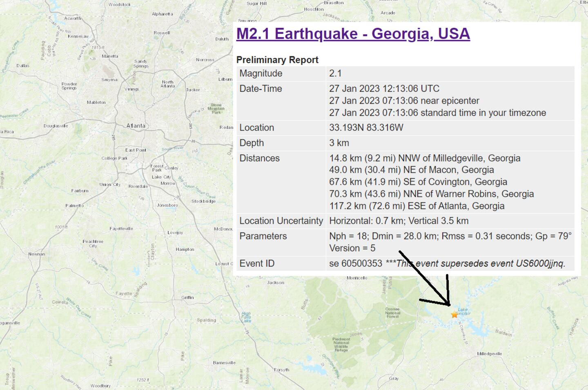Image resolution: width=588 pixels, height=390 pixels.
Task: Open the M2.1 Earthquake - Georgia, USA link
Action: pos(353,33)
